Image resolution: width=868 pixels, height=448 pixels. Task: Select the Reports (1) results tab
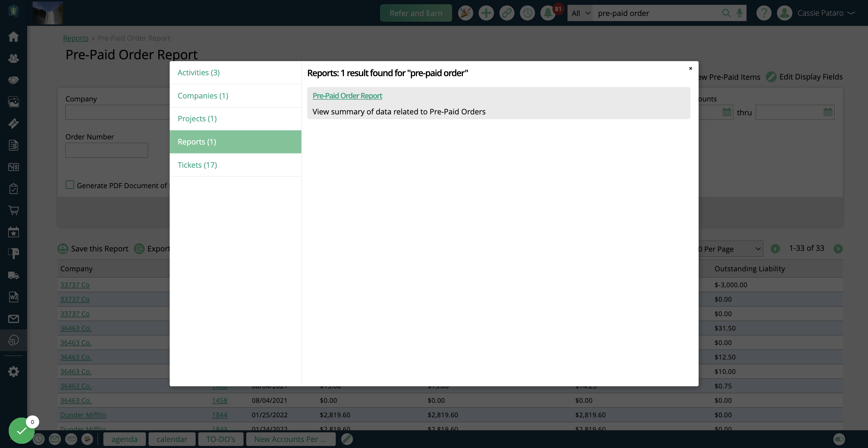(235, 142)
